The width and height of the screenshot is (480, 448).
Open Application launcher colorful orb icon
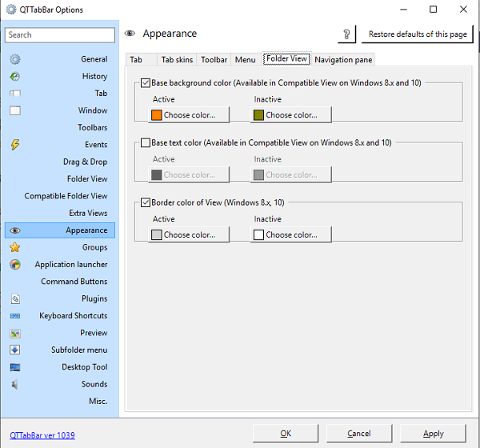tap(15, 264)
